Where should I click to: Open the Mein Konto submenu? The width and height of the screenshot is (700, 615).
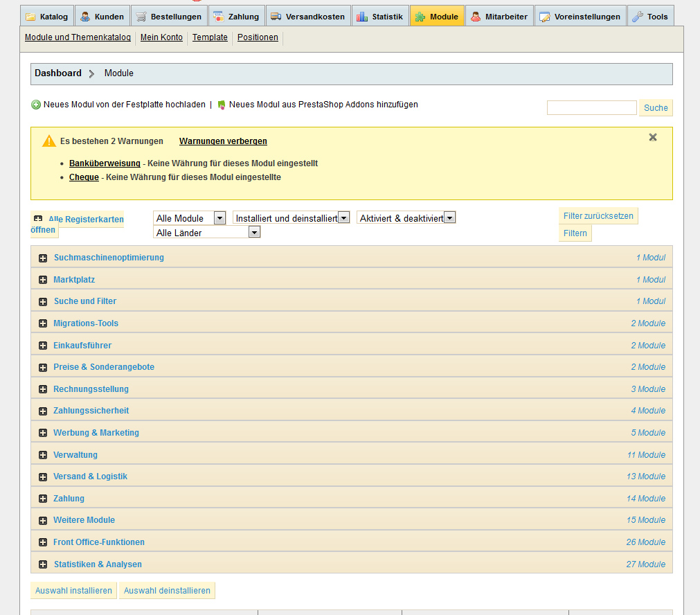pyautogui.click(x=161, y=37)
